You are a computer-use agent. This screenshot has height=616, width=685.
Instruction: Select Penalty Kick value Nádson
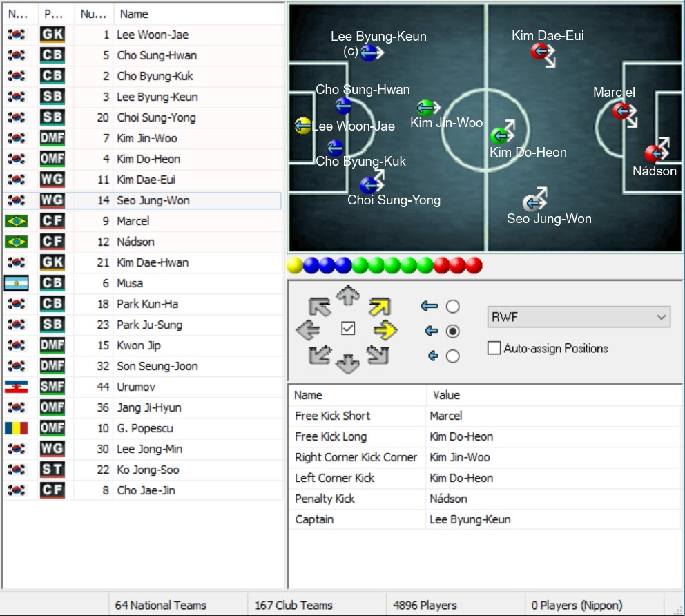coord(448,499)
